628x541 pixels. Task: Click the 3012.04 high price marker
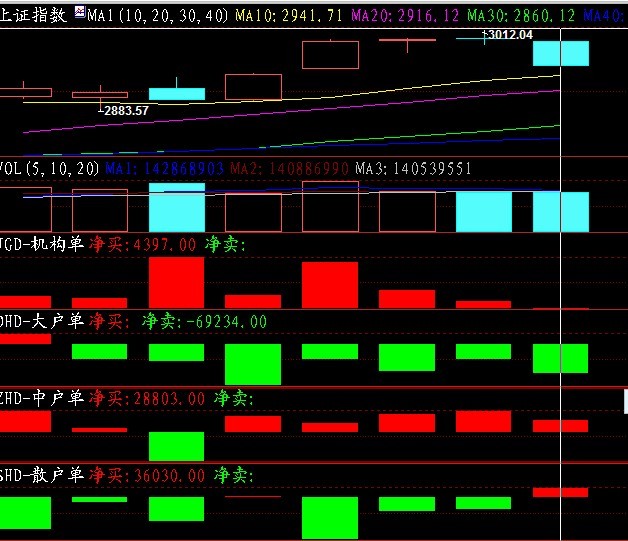pos(507,35)
